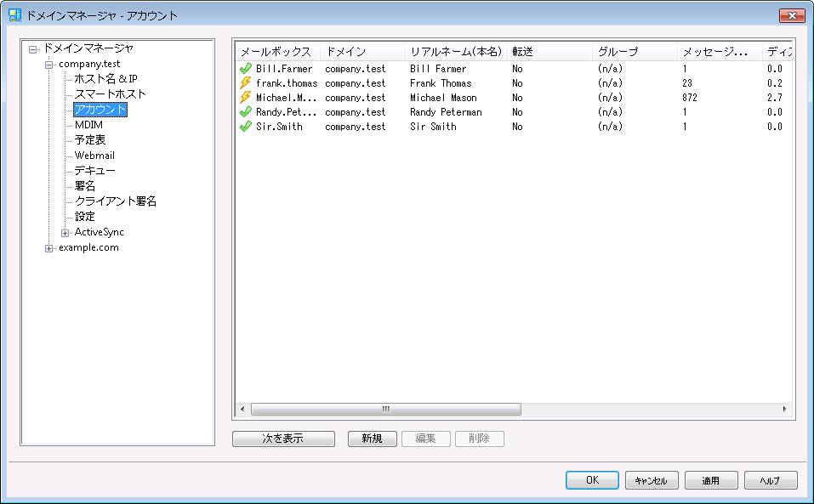Click the horizontal scrollbar right arrow
Image resolution: width=814 pixels, height=504 pixels.
[784, 409]
